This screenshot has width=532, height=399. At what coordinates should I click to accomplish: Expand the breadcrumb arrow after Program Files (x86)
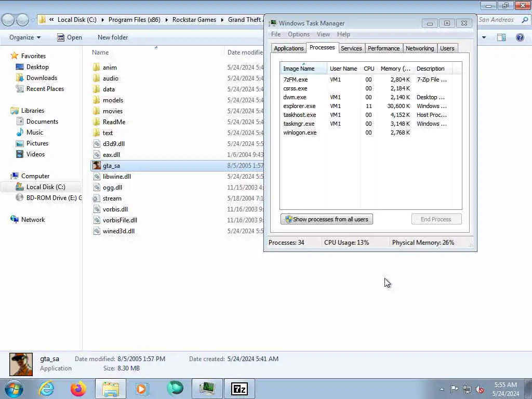tap(167, 20)
